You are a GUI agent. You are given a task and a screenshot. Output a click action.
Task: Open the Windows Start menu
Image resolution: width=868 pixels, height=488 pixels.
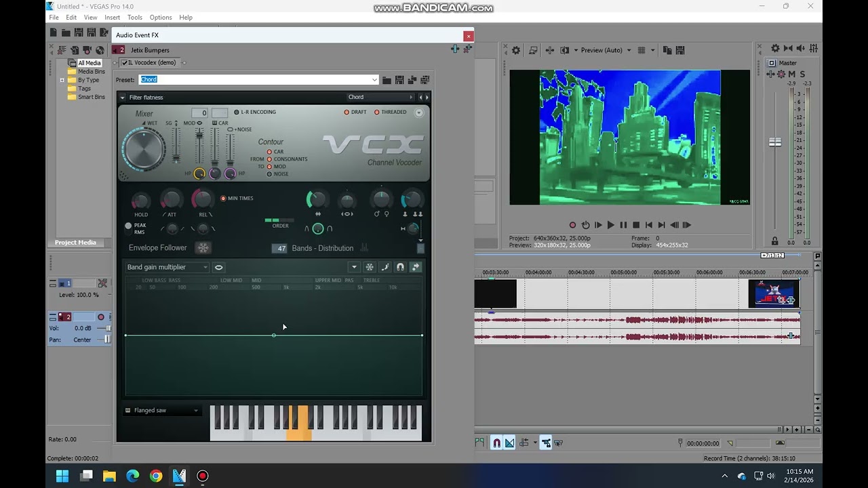click(x=62, y=476)
